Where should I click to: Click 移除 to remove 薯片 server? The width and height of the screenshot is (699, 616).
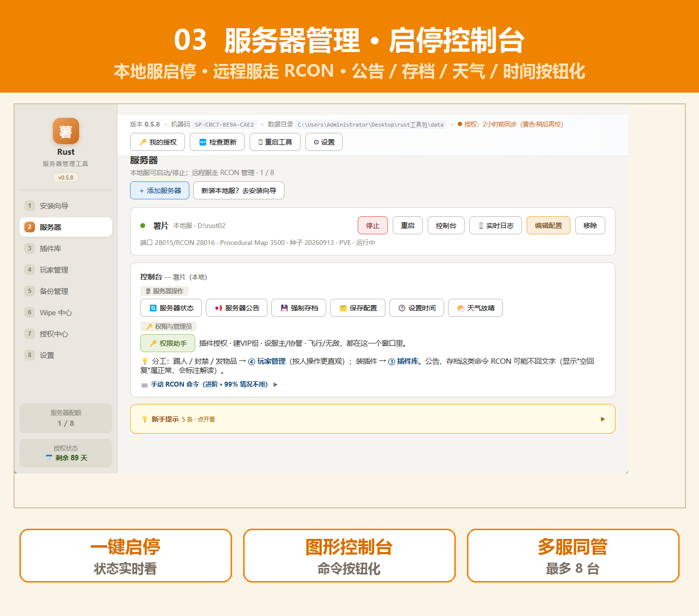(x=590, y=226)
